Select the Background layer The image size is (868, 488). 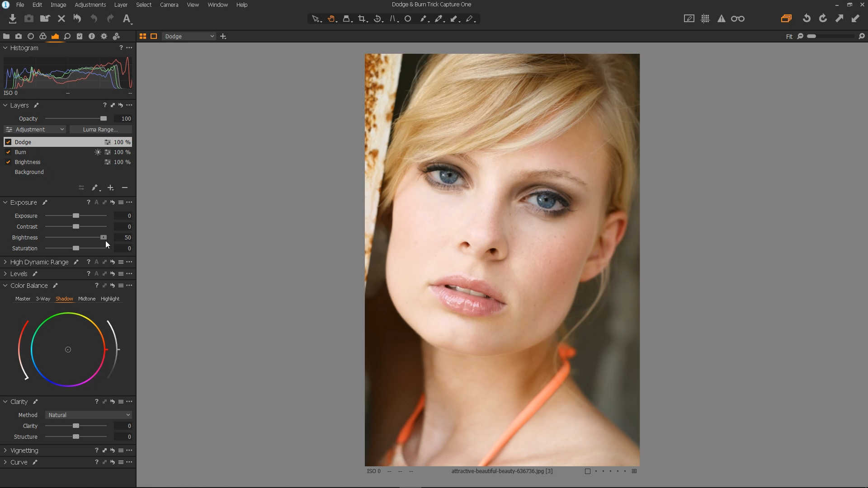tap(29, 172)
